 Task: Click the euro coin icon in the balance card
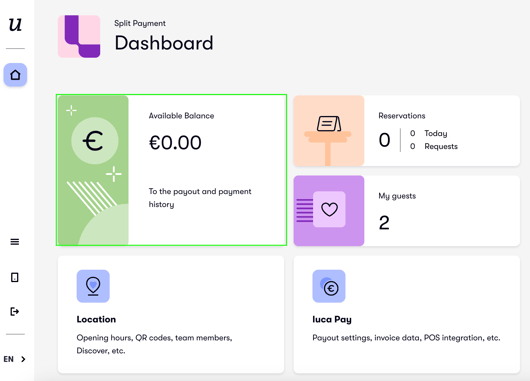(x=95, y=141)
